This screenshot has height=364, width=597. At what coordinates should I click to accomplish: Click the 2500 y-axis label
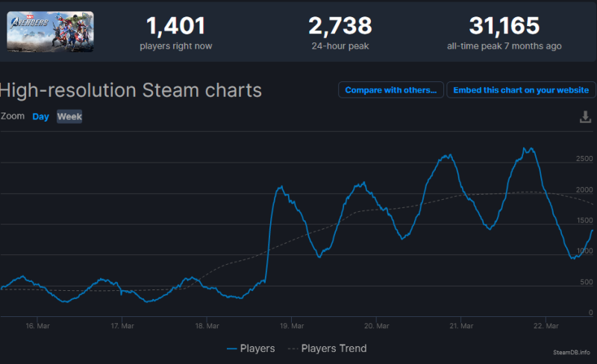(584, 159)
